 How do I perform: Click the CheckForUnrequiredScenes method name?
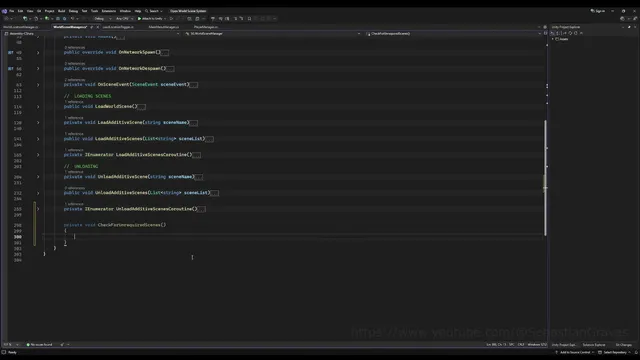pyautogui.click(x=130, y=225)
